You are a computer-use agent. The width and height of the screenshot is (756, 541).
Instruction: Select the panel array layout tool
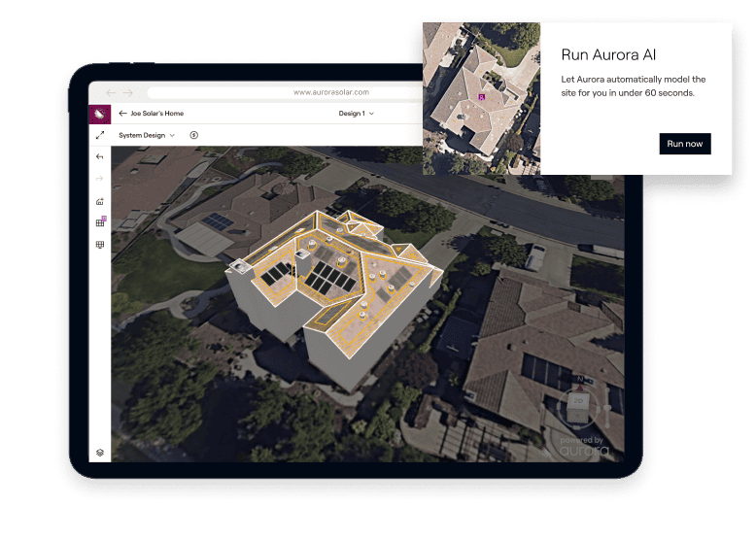100,245
